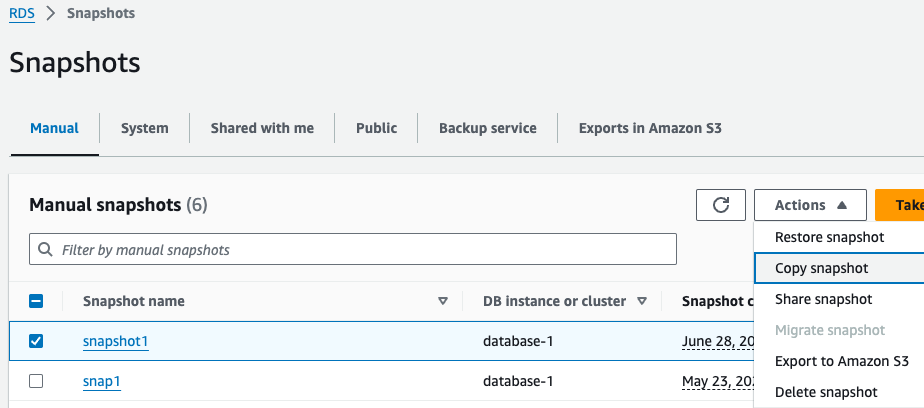Select Restore snapshot menu option
This screenshot has height=408, width=924.
pos(829,237)
